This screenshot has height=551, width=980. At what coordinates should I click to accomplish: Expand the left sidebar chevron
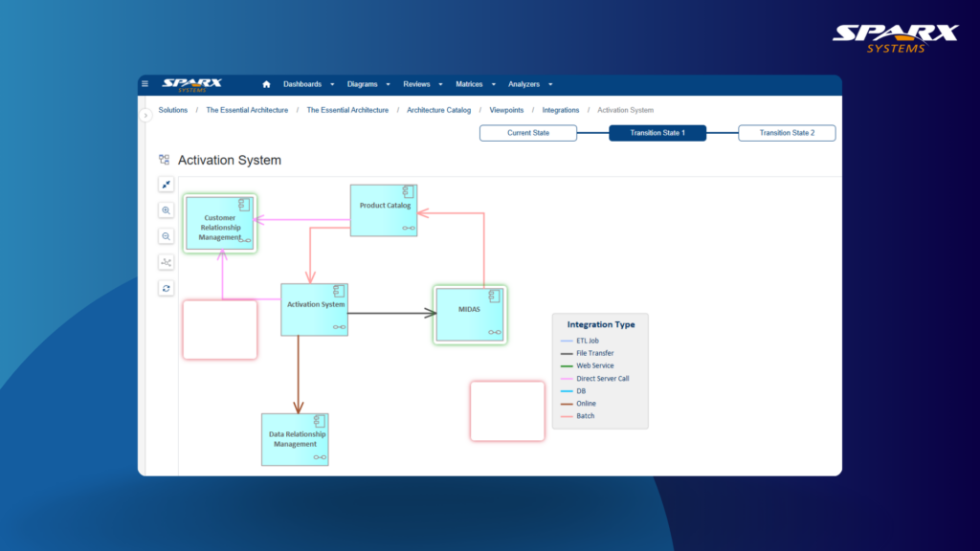(146, 115)
